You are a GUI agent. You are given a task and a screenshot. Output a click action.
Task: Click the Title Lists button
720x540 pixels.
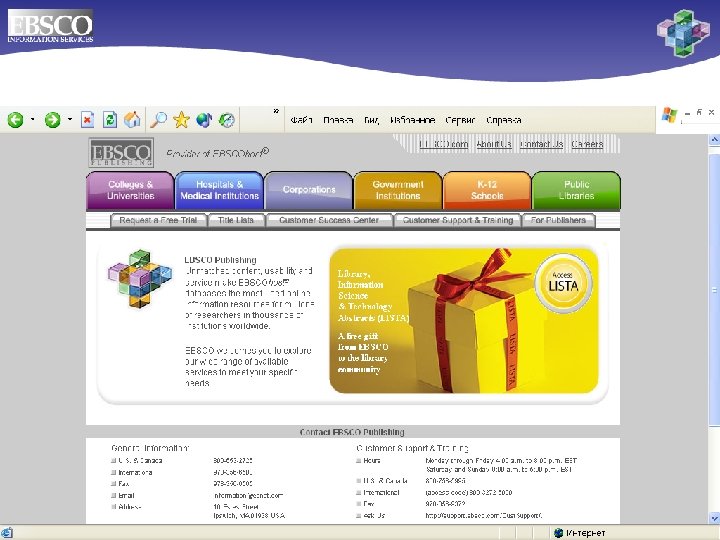[x=236, y=220]
